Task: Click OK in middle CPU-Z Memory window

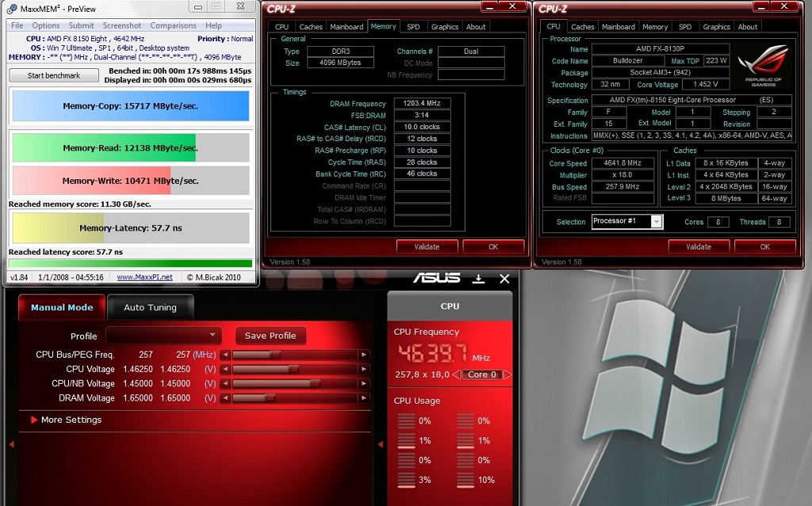Action: [x=493, y=247]
